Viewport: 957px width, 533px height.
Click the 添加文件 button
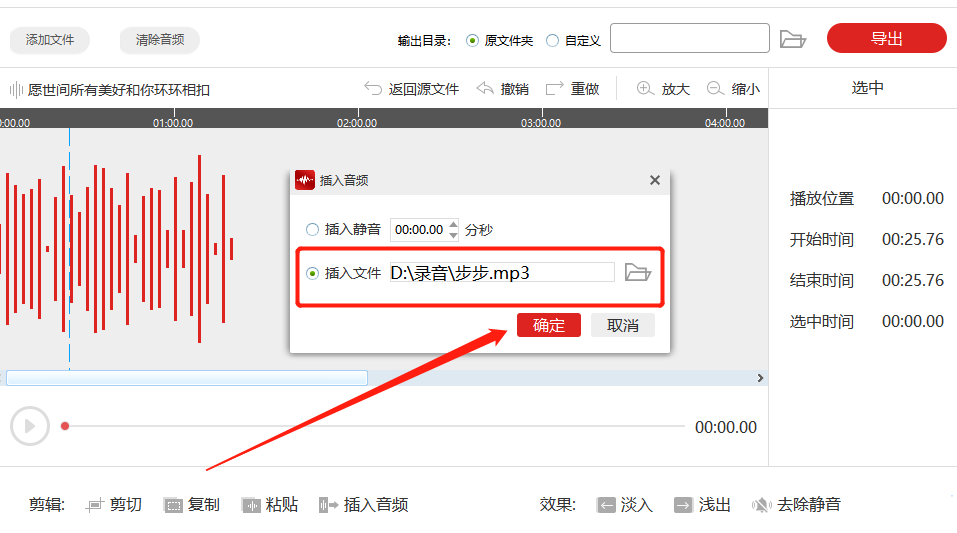click(x=49, y=40)
